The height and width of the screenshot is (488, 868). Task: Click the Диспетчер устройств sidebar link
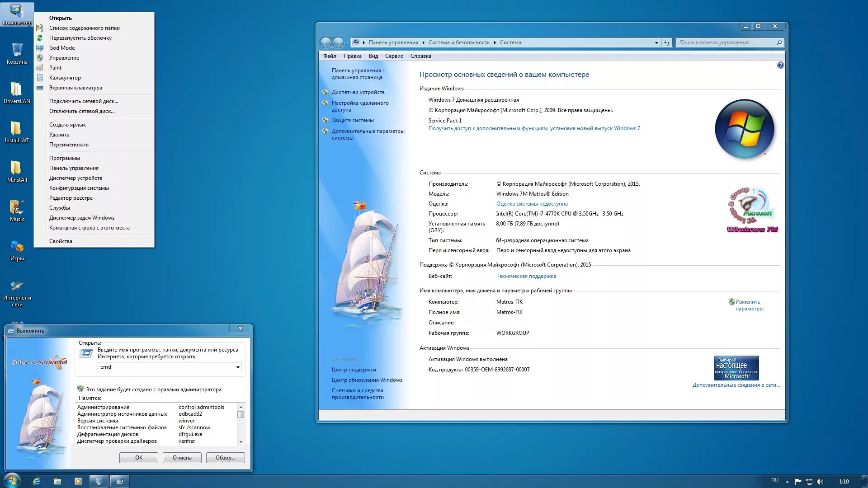[x=358, y=92]
